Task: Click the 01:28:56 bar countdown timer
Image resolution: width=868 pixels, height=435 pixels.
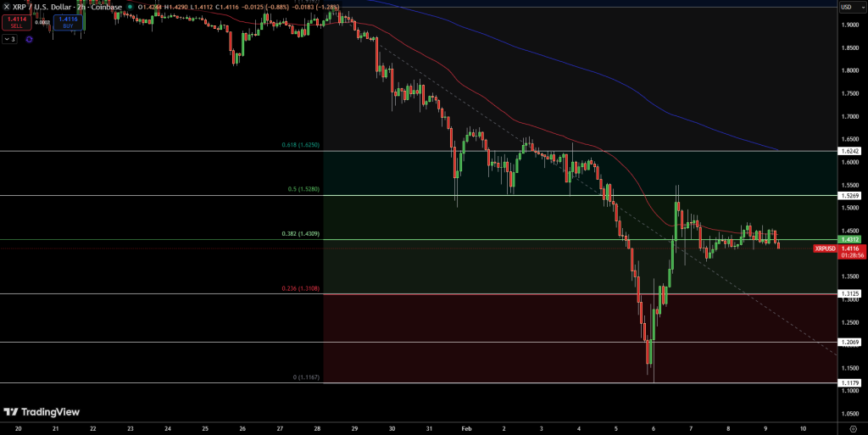Action: pyautogui.click(x=853, y=256)
